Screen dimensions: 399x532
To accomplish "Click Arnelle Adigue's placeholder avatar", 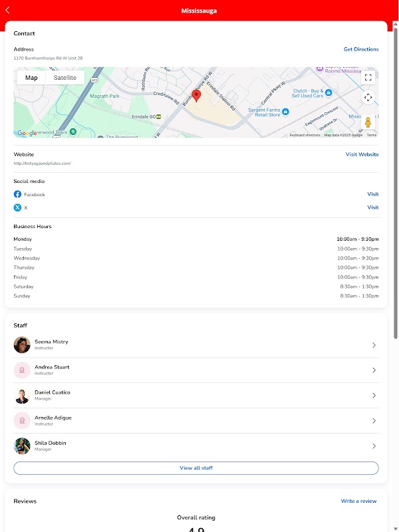I will pyautogui.click(x=22, y=421).
